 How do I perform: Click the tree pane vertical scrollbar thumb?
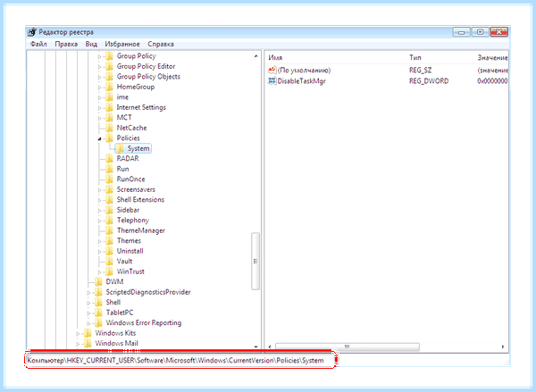[255, 261]
